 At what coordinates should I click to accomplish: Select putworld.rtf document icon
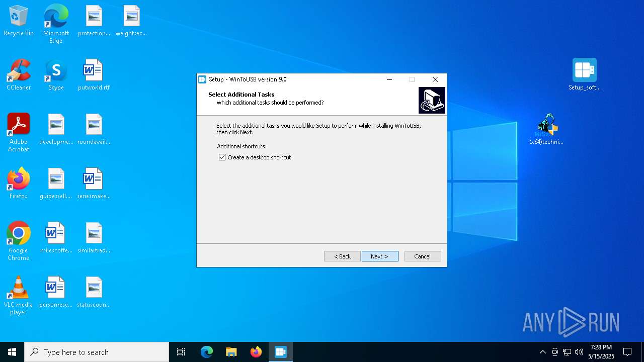pyautogui.click(x=94, y=75)
